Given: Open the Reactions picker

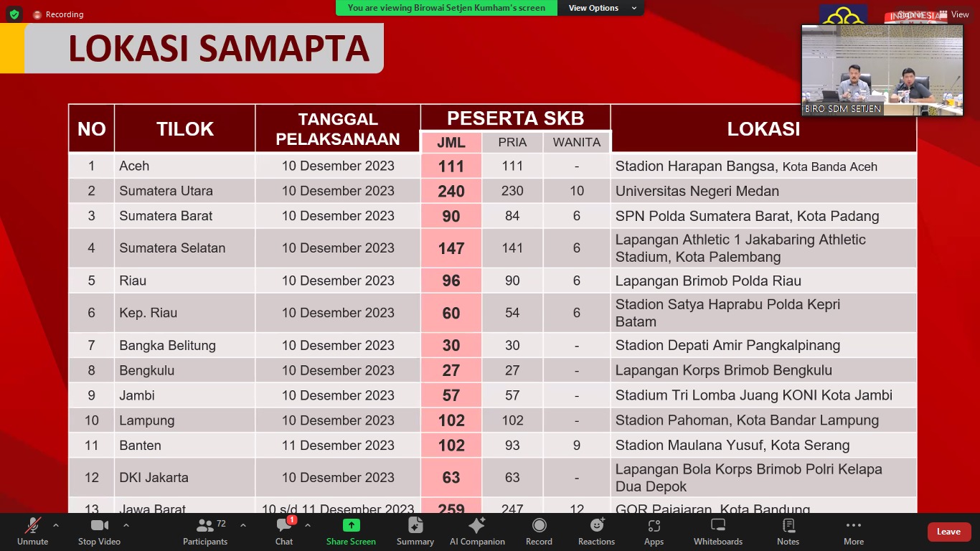Looking at the screenshot, I should 596,531.
